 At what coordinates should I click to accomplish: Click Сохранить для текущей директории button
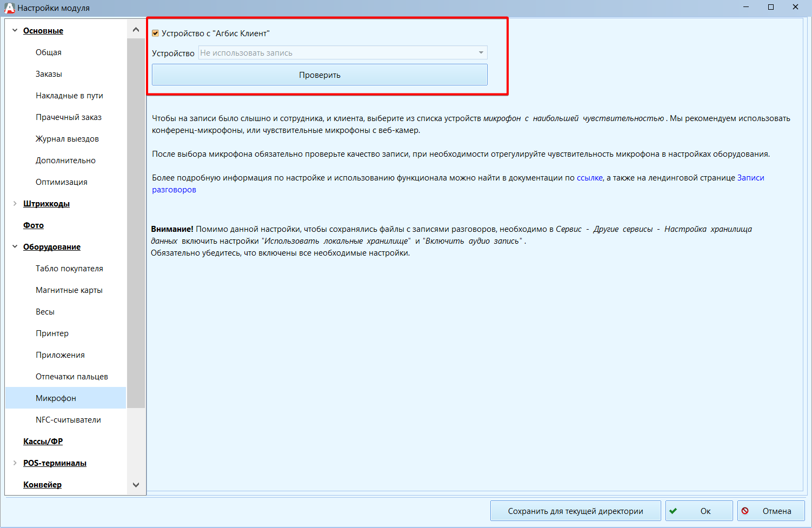(575, 511)
